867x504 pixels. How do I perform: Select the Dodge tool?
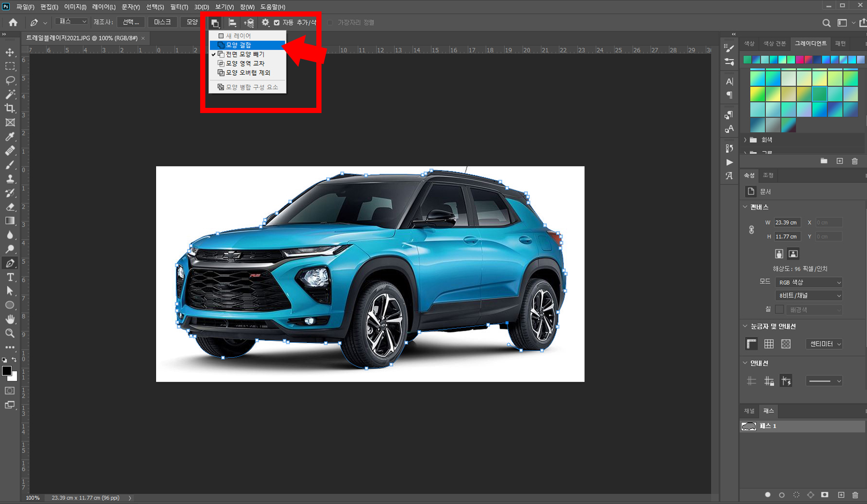tap(10, 249)
